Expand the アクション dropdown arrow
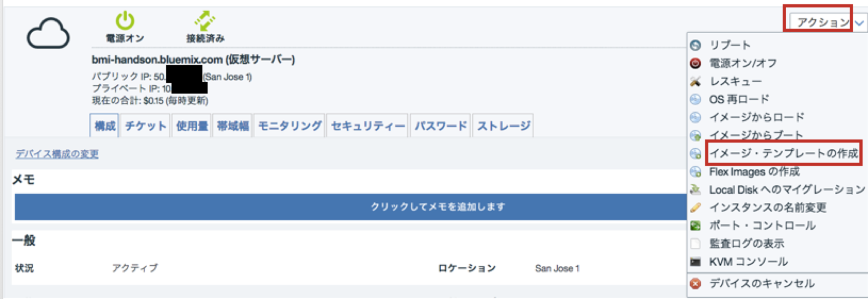Screen dimensions: 868x299 coord(860,22)
